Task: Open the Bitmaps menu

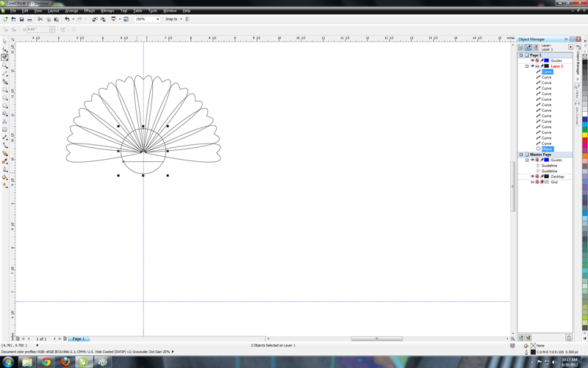Action: (107, 11)
